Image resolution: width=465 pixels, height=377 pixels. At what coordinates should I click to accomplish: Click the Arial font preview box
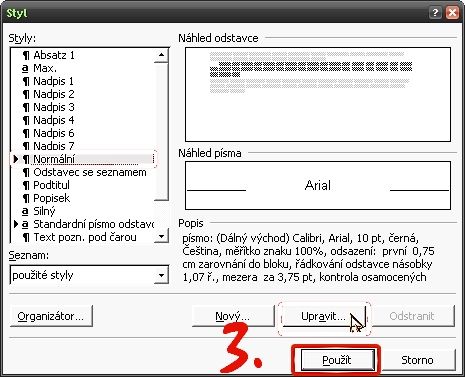[x=318, y=185]
